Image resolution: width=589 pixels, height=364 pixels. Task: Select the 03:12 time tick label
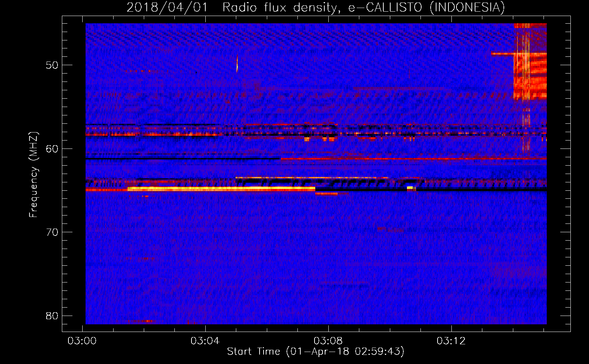tap(451, 341)
